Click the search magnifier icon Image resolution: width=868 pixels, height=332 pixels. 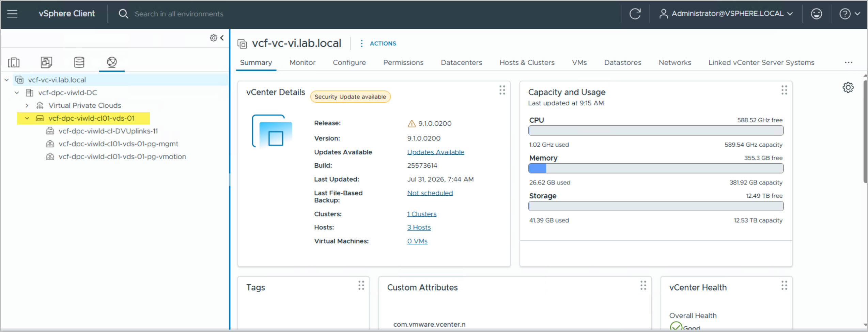123,14
